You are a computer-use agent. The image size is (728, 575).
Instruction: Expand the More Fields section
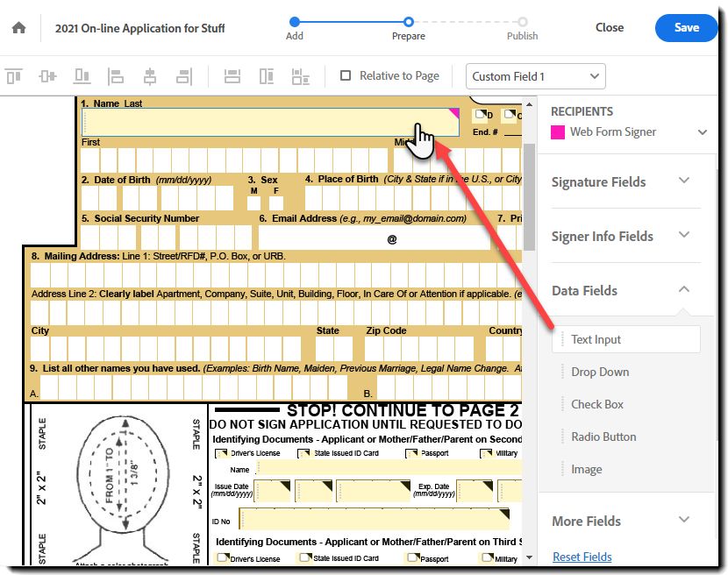coord(684,519)
